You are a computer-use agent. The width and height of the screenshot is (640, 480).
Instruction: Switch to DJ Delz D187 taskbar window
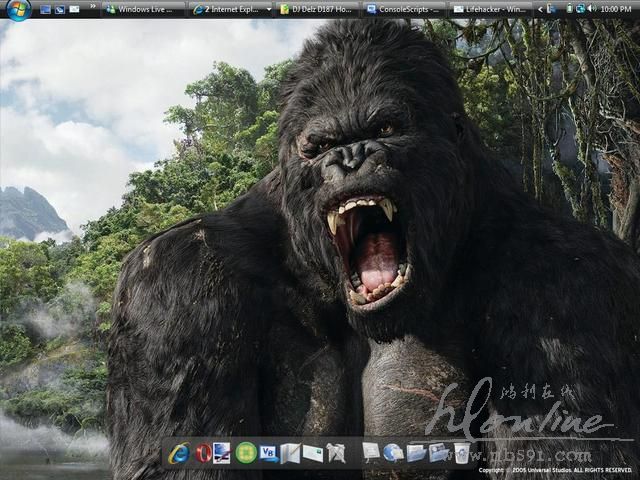(x=316, y=9)
